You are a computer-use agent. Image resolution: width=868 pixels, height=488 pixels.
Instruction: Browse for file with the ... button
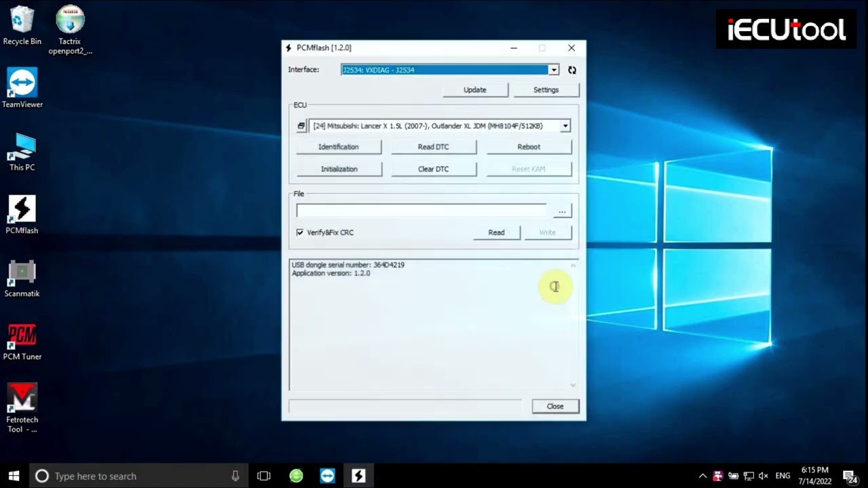point(561,211)
